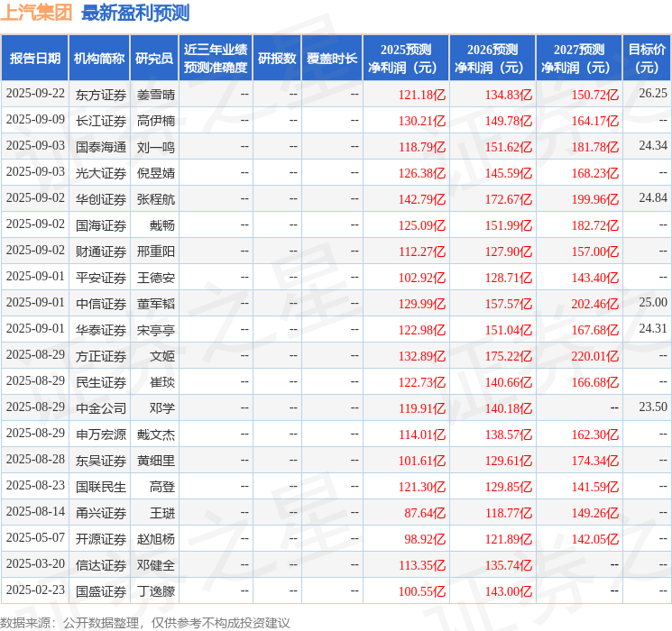Click the date 2025-09-22
Screen dimensions: 672x631
35,94
